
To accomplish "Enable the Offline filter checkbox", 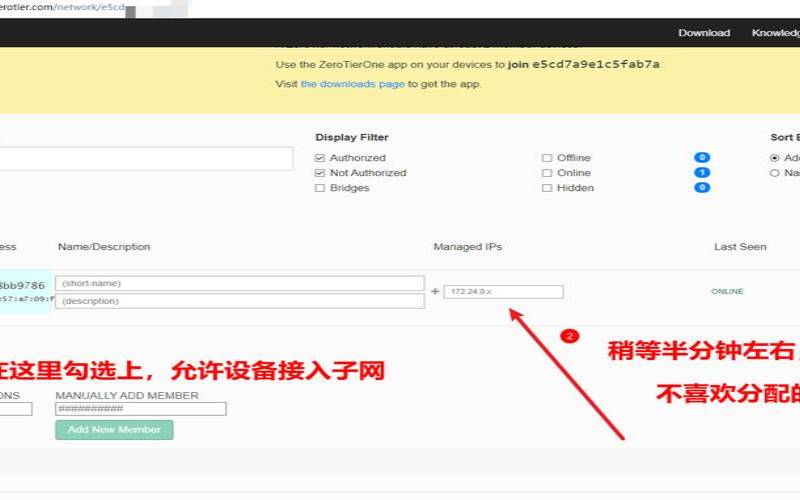I will pyautogui.click(x=547, y=158).
